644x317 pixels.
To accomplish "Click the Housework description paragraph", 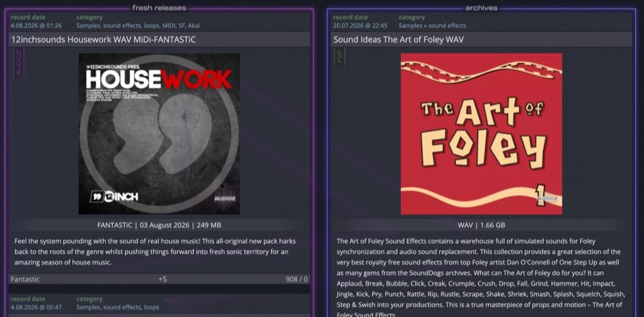I will (155, 252).
